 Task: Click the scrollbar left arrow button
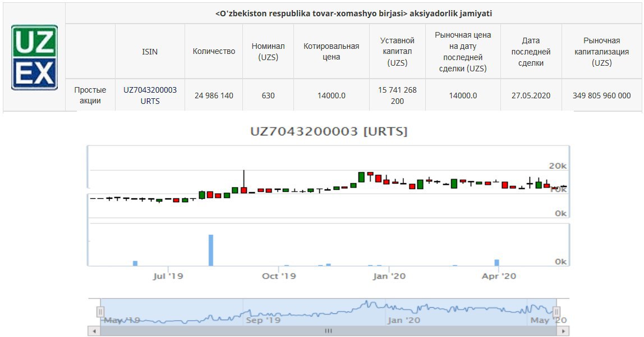point(94,330)
